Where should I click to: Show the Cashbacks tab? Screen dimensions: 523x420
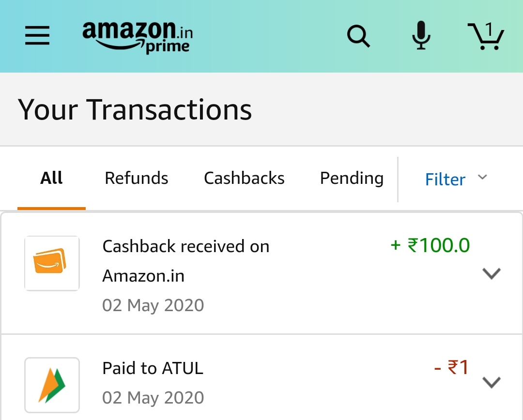click(244, 178)
